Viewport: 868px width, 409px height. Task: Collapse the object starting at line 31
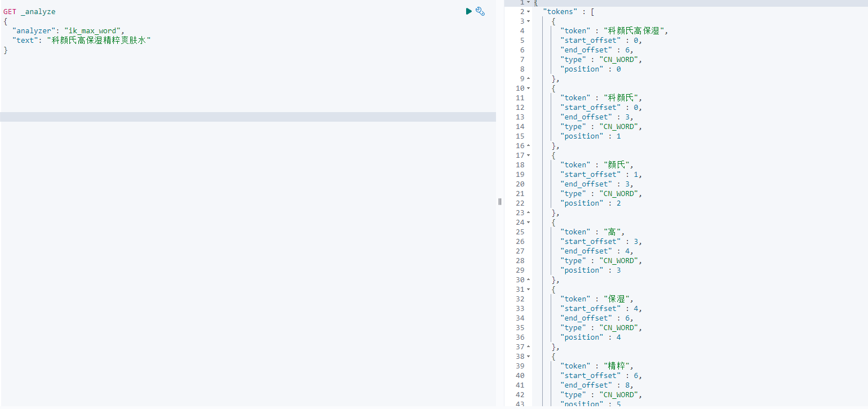528,290
